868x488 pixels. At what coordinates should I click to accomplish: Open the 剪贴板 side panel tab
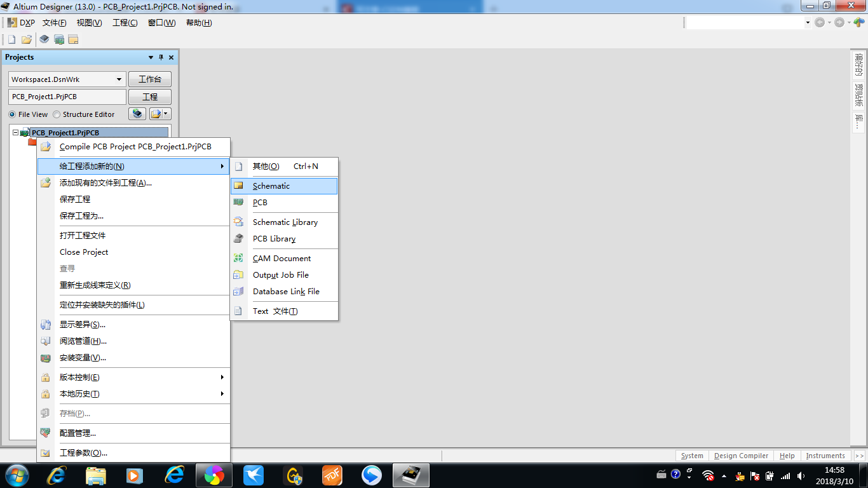click(x=858, y=95)
